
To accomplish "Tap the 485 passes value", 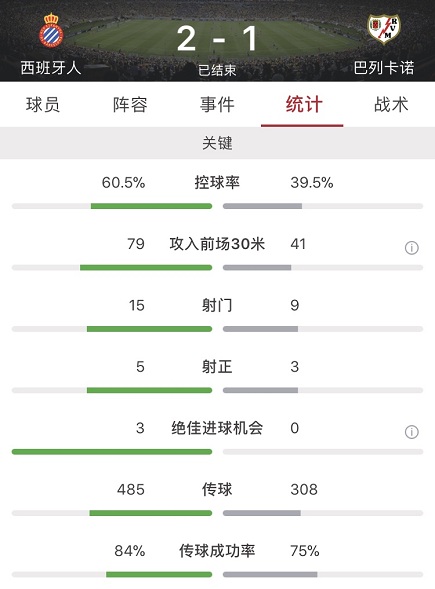I will tap(131, 489).
